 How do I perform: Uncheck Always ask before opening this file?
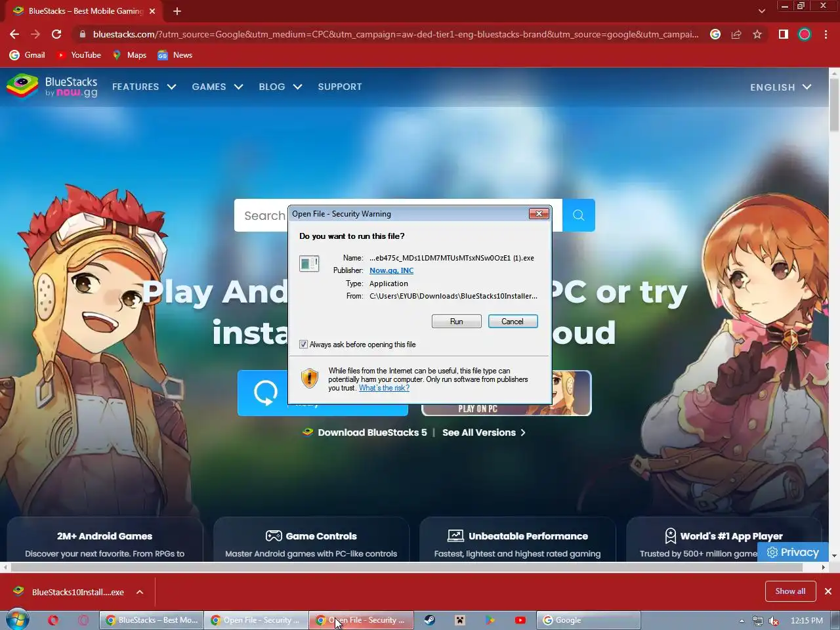coord(303,345)
